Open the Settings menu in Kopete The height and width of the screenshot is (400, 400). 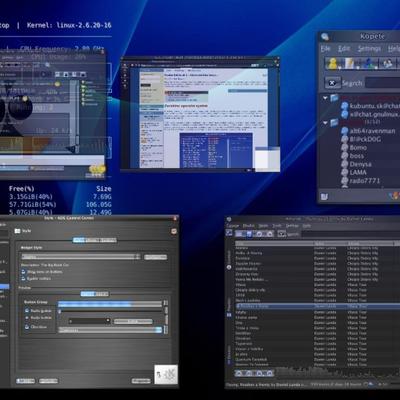(369, 49)
